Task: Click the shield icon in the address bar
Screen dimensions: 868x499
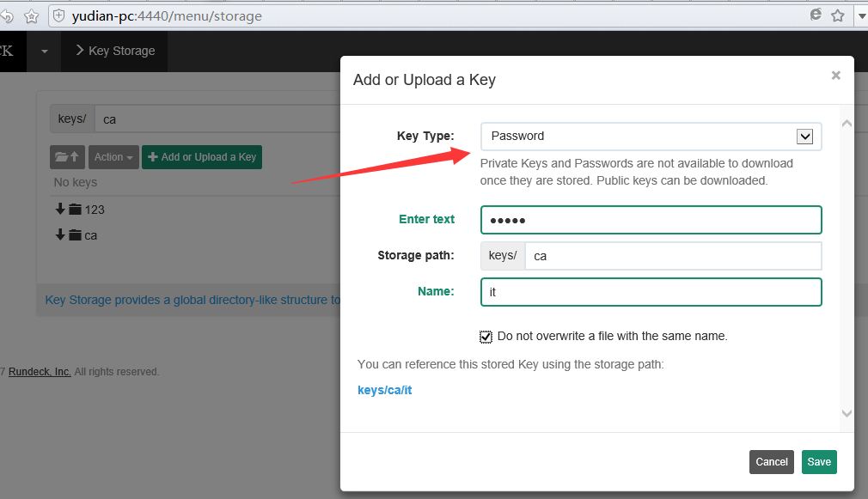Action: [x=59, y=15]
